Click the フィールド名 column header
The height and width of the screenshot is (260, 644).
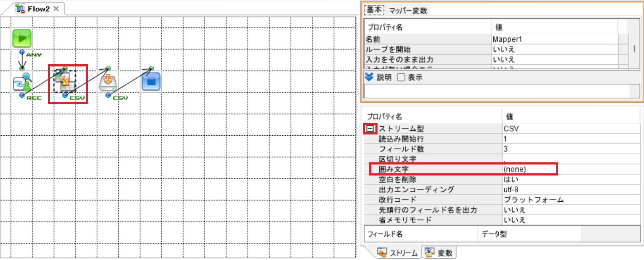click(x=421, y=234)
